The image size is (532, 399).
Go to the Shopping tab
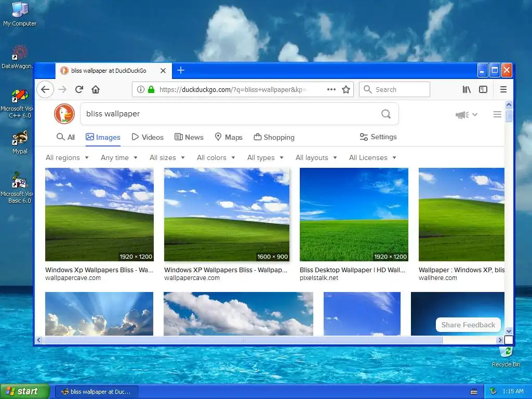[x=274, y=137]
